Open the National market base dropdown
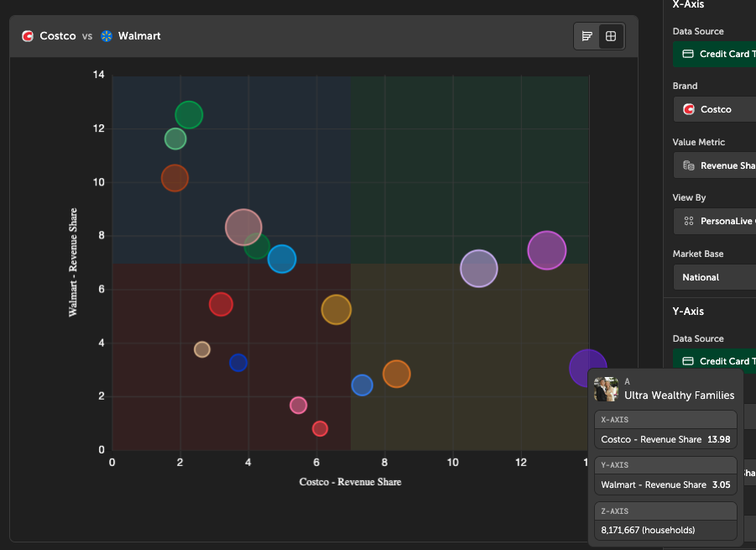The height and width of the screenshot is (550, 756). point(715,277)
